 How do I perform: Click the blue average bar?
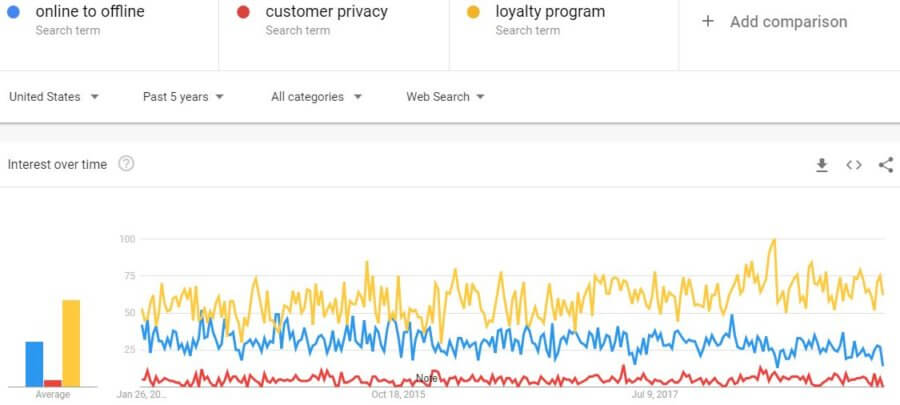click(34, 364)
